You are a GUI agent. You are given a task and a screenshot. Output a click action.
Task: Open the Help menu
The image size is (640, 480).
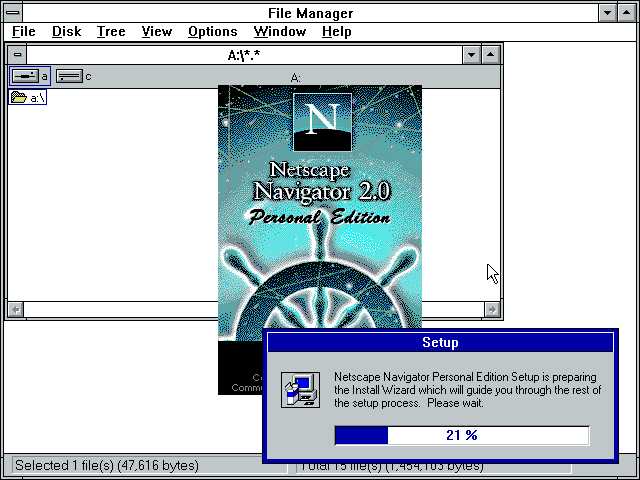pyautogui.click(x=336, y=31)
